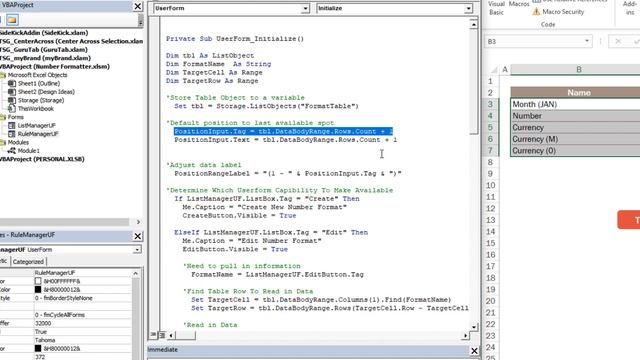The height and width of the screenshot is (360, 640).
Task: Select the Number cell in the table
Action: point(576,116)
